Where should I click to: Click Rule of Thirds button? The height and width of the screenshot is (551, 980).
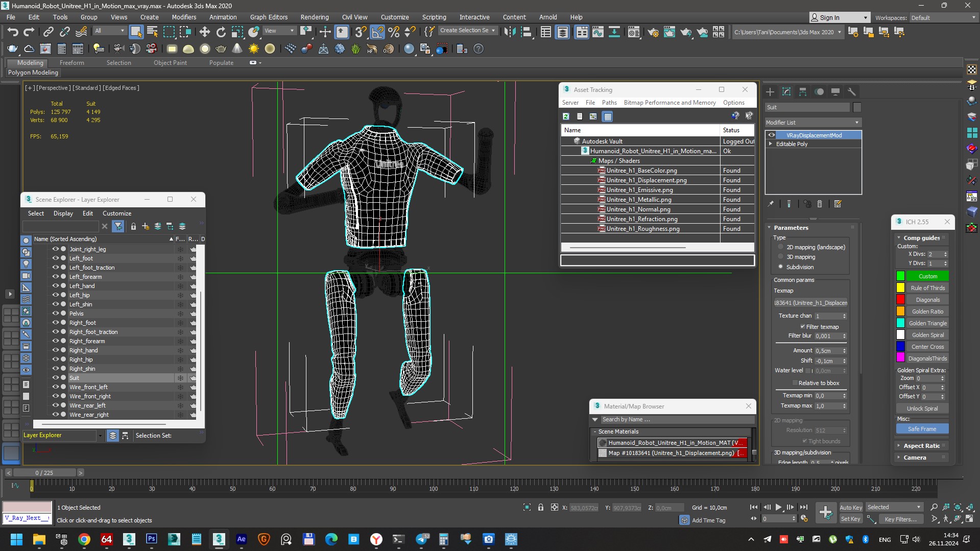(x=927, y=288)
